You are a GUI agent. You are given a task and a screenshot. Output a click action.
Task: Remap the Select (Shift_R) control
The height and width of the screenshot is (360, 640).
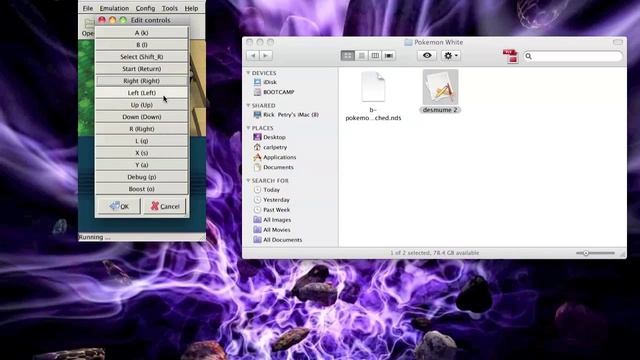[x=142, y=57]
